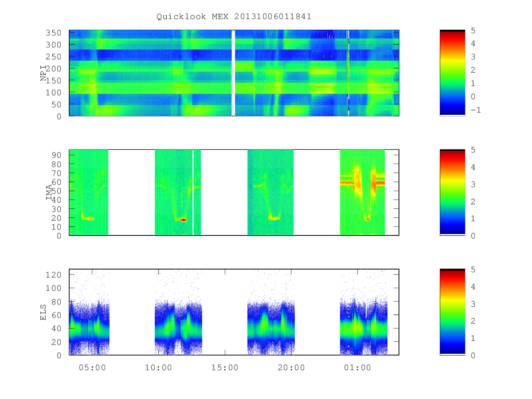Click the red hotspot in the IMA panel
532x399 pixels.
[183, 220]
